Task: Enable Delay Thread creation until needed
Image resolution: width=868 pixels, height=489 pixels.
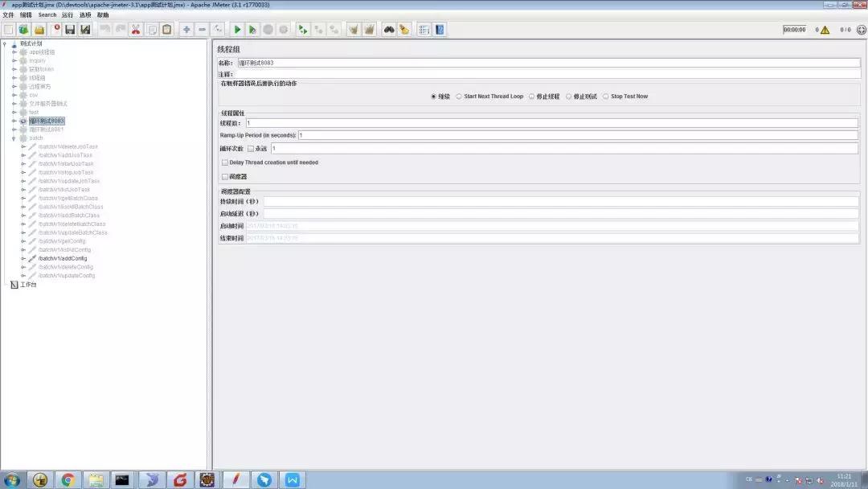Action: pos(225,162)
